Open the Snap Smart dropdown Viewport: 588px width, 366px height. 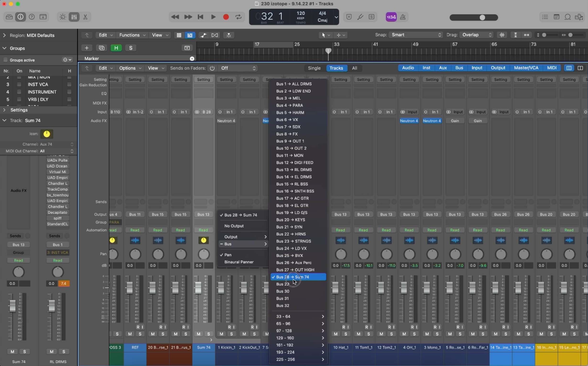(416, 35)
